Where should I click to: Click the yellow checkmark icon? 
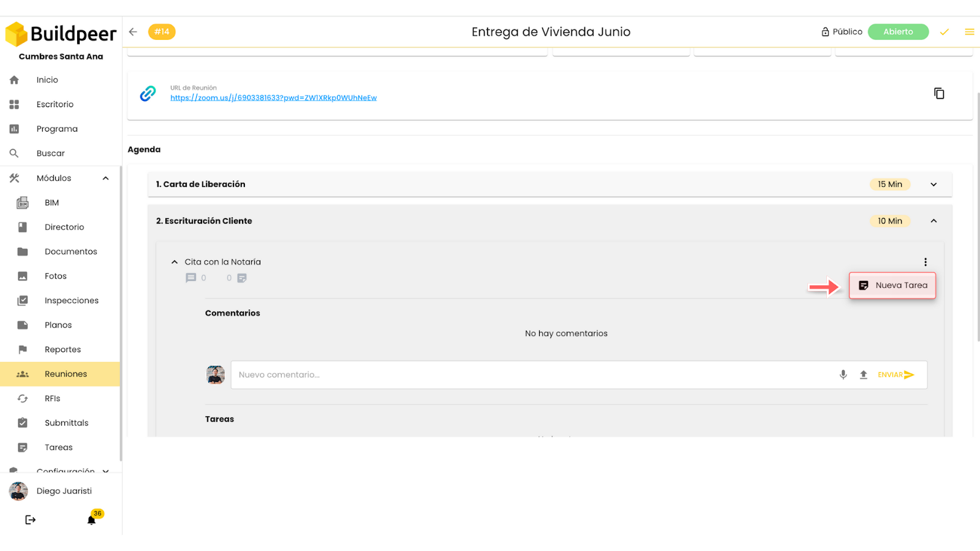944,32
